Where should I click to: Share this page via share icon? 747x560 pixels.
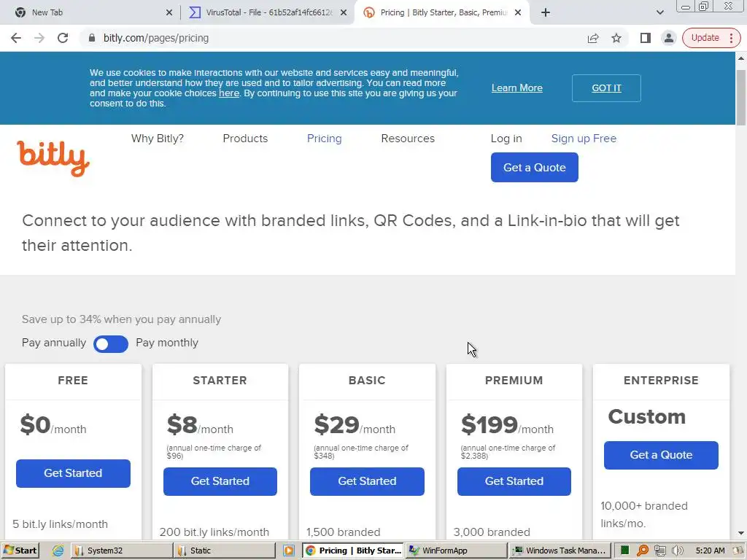(x=592, y=38)
